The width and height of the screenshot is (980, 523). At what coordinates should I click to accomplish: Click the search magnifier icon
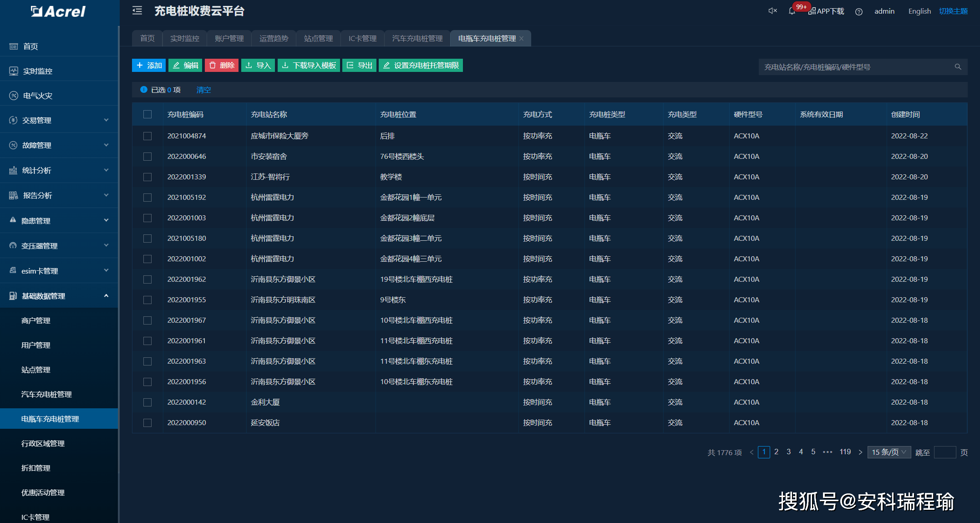[958, 67]
